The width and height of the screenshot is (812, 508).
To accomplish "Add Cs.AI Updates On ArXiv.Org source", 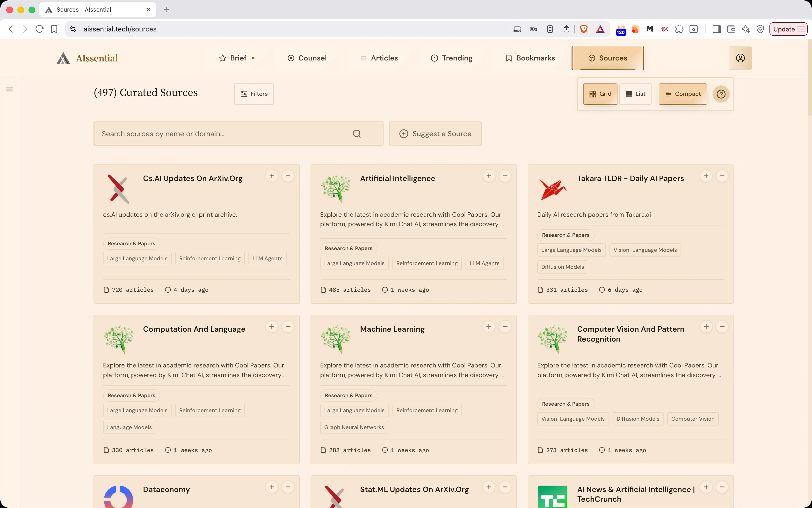I will coord(272,176).
